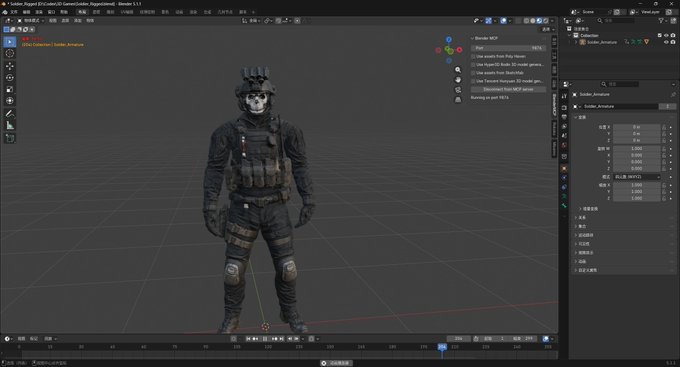Expand Soldier_Armature in the outliner
The image size is (680, 367).
tap(576, 42)
